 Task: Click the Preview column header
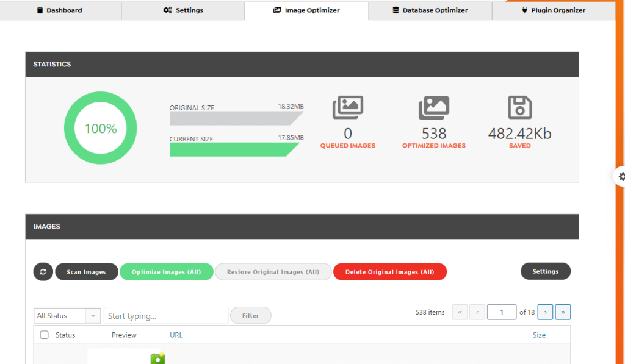pyautogui.click(x=124, y=335)
